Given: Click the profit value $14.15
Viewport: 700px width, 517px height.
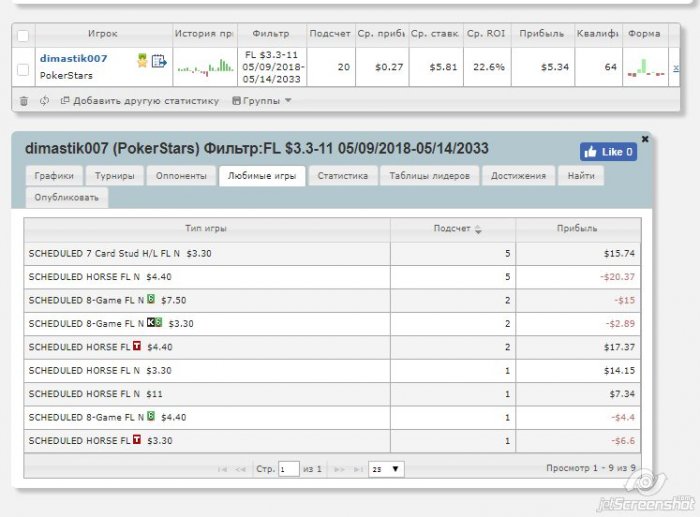Looking at the screenshot, I should tap(619, 371).
